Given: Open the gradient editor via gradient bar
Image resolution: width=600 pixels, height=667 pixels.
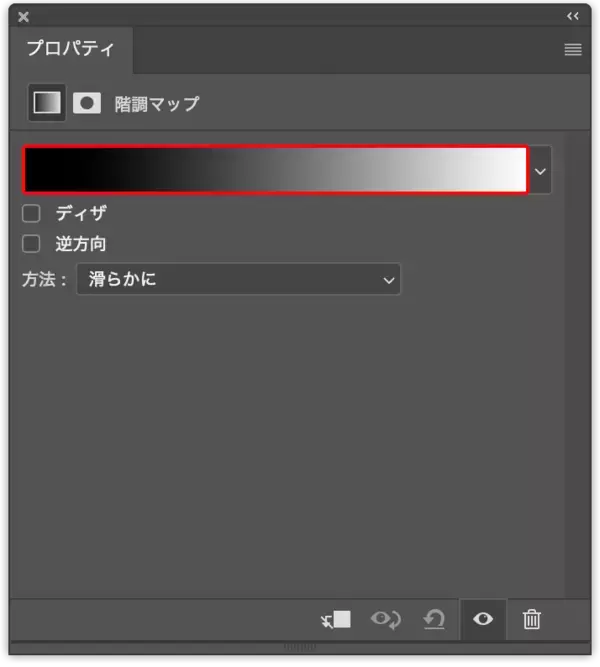Looking at the screenshot, I should pos(275,169).
